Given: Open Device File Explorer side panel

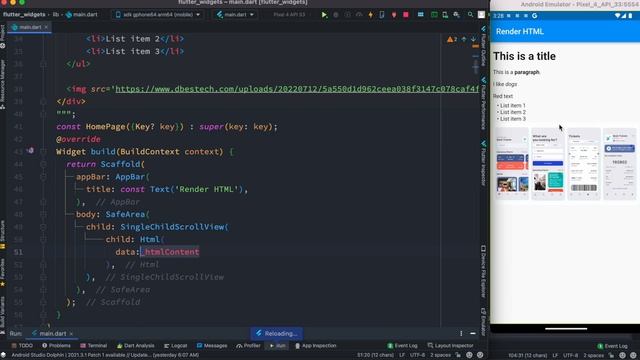Looking at the screenshot, I should click(x=484, y=271).
